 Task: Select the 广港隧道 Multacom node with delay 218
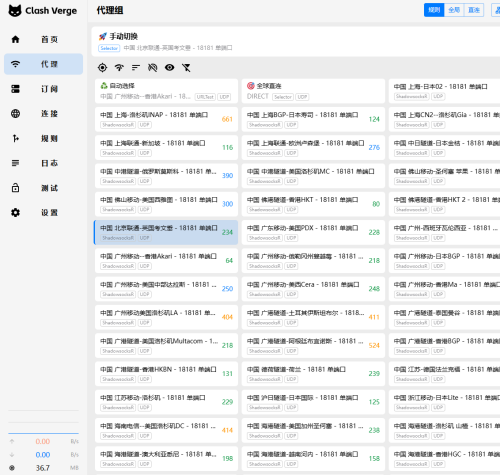[166, 346]
